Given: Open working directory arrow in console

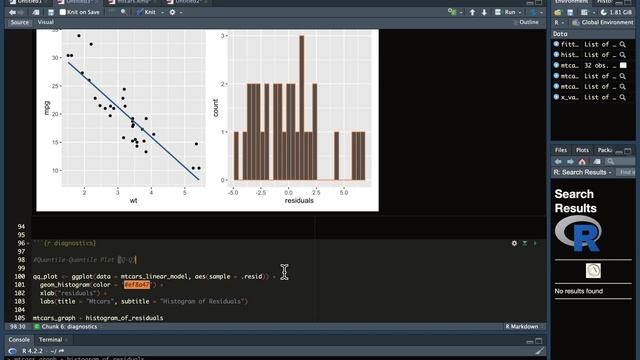Looking at the screenshot, I should (x=61, y=351).
